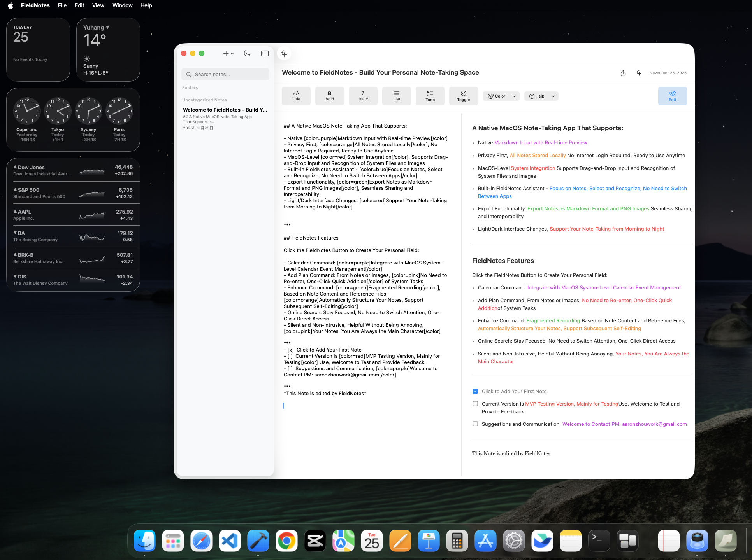Click the Search notes field
This screenshot has width=752, height=560.
(x=225, y=74)
